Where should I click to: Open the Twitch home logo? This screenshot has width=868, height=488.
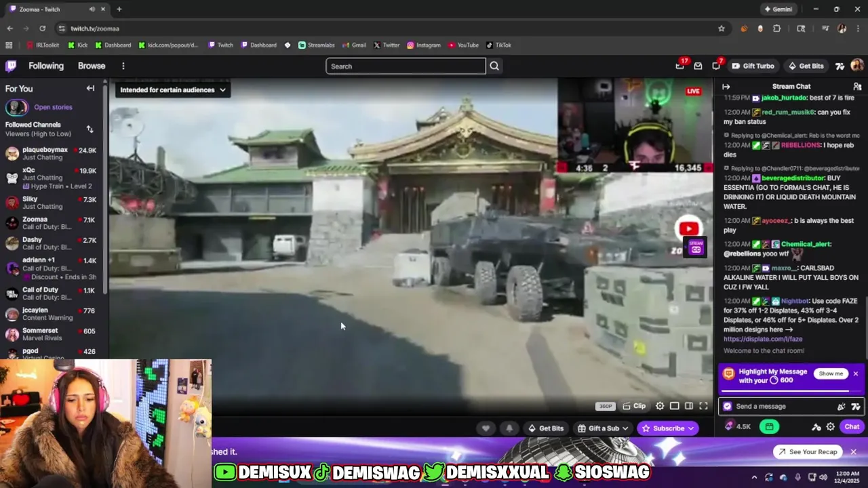click(11, 66)
